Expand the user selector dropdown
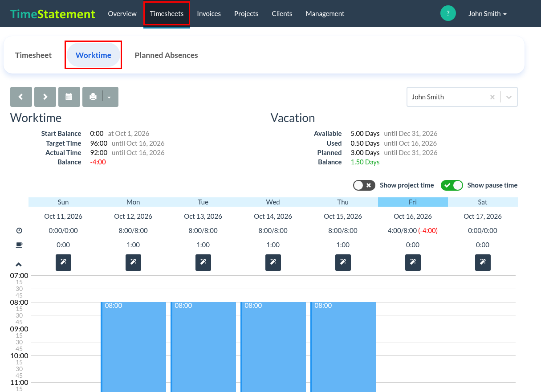The height and width of the screenshot is (392, 541). 509,97
